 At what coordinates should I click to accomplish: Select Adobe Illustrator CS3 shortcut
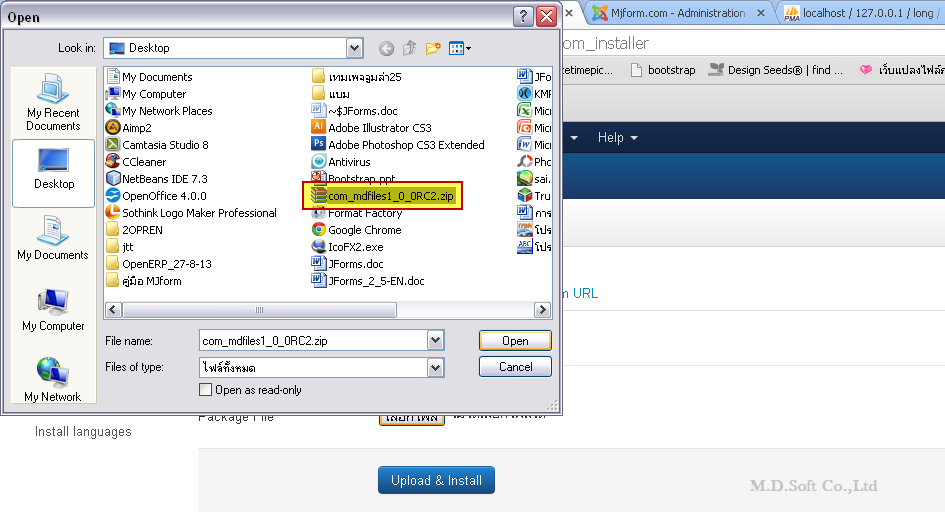coord(371,128)
